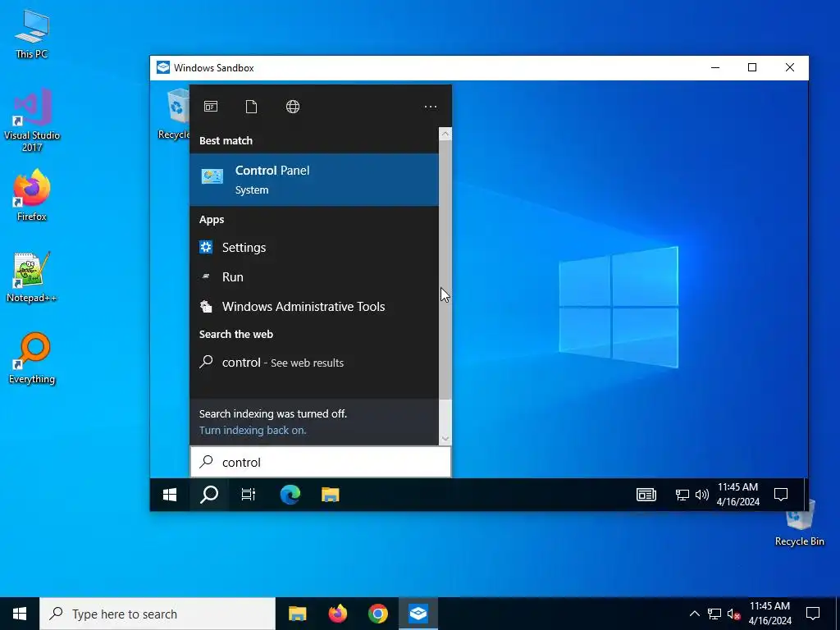Click the sandbox clock showing 11:45 AM
The width and height of the screenshot is (840, 630).
point(737,495)
